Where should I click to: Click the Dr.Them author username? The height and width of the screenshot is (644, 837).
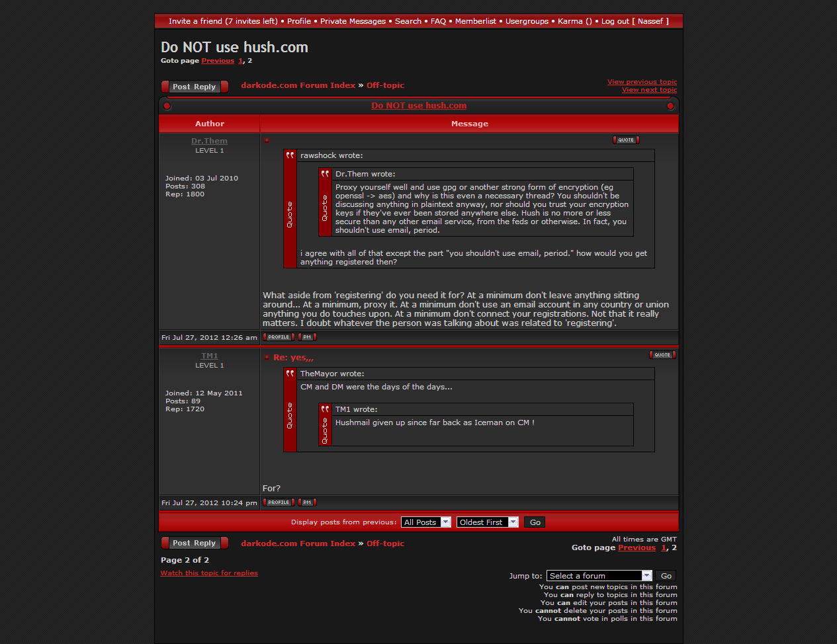pos(209,141)
